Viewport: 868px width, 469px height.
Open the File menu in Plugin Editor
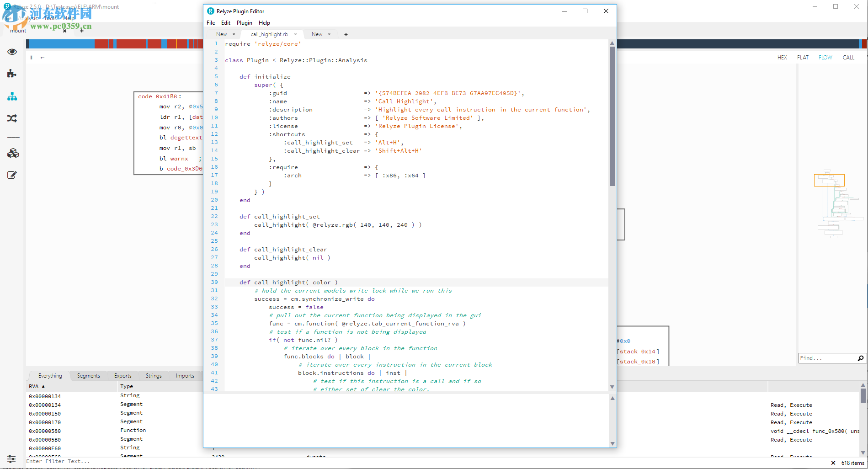click(211, 23)
